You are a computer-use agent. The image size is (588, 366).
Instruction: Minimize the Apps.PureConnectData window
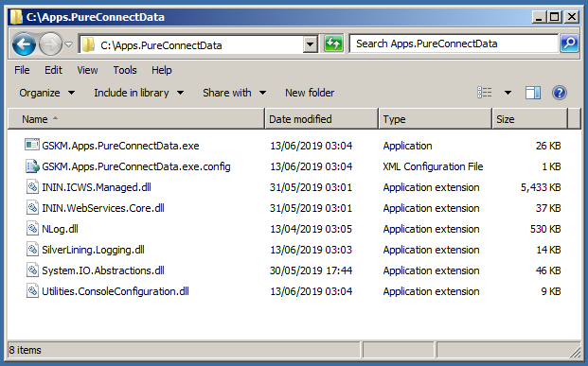(x=539, y=17)
